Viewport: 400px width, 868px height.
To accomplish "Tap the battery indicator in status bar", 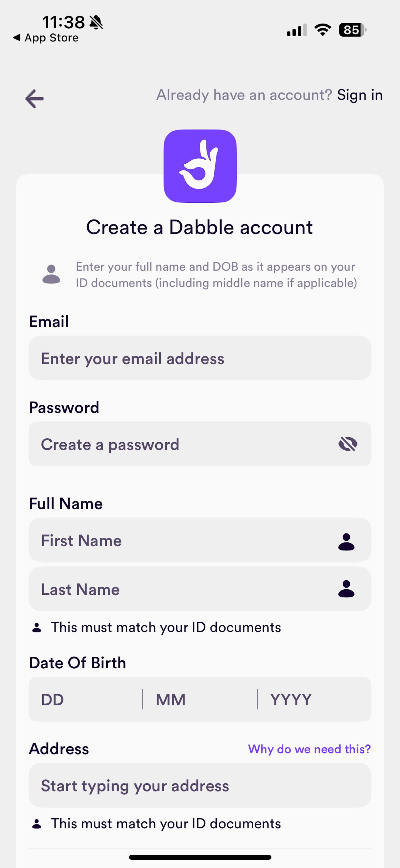I will pyautogui.click(x=352, y=30).
